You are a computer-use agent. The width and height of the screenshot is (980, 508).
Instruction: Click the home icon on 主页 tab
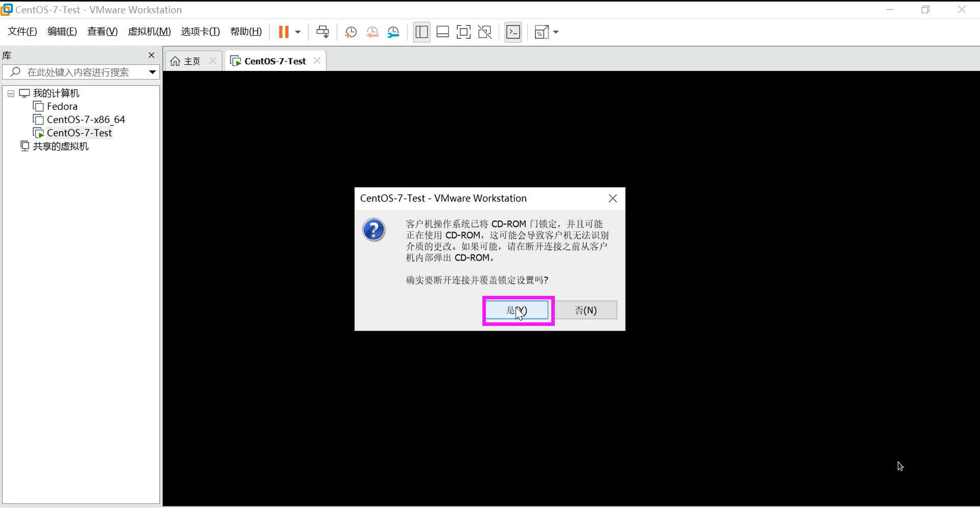pyautogui.click(x=175, y=61)
